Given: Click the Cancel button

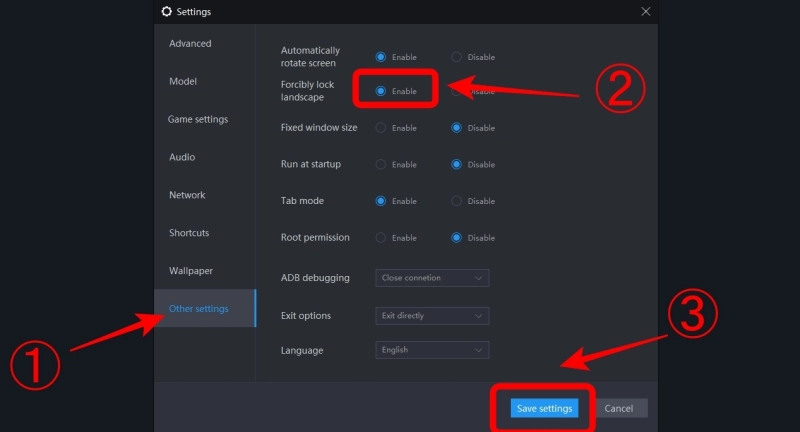Looking at the screenshot, I should [618, 408].
